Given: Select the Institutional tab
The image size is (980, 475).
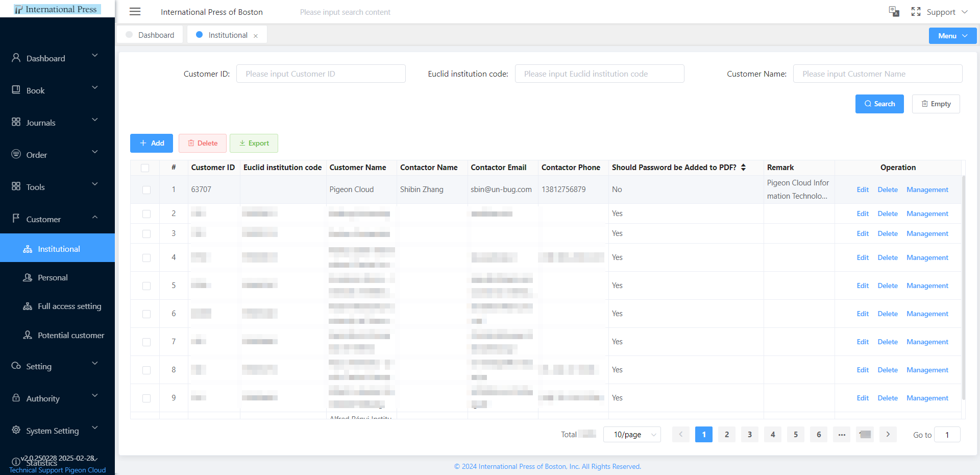Looking at the screenshot, I should (x=227, y=35).
